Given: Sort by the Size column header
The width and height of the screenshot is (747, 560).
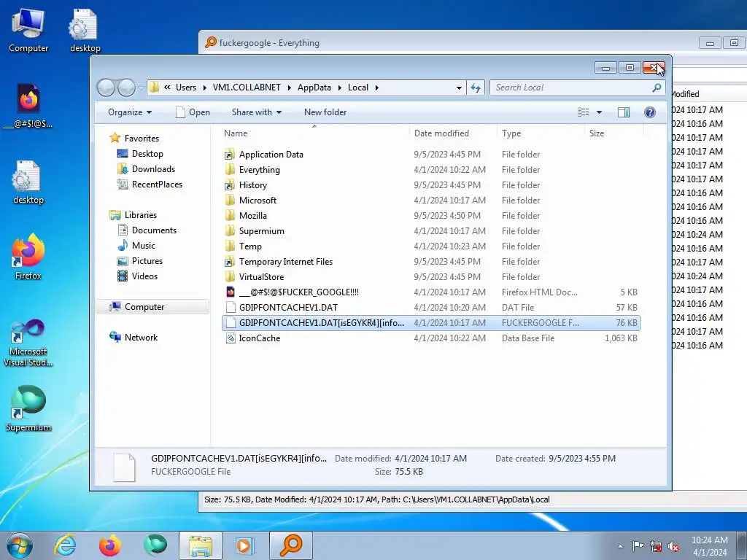Looking at the screenshot, I should click(x=614, y=133).
